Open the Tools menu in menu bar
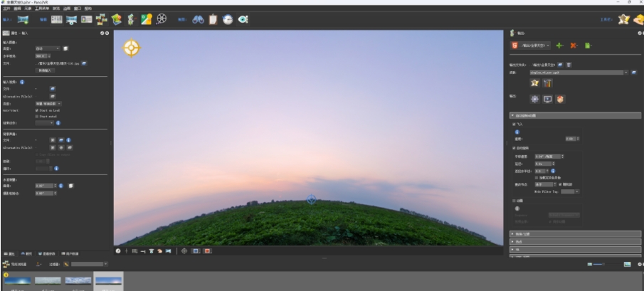 [x=41, y=9]
